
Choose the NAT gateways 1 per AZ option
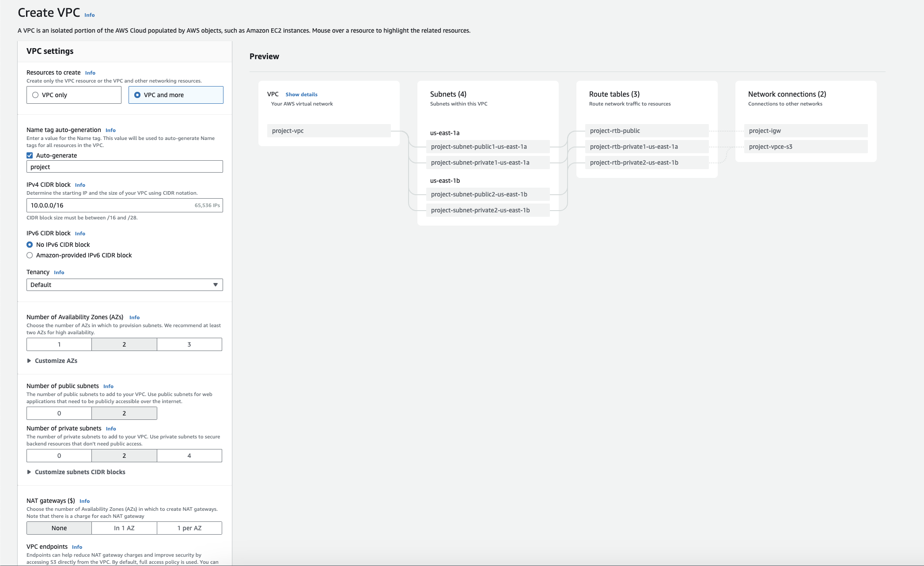click(x=189, y=528)
